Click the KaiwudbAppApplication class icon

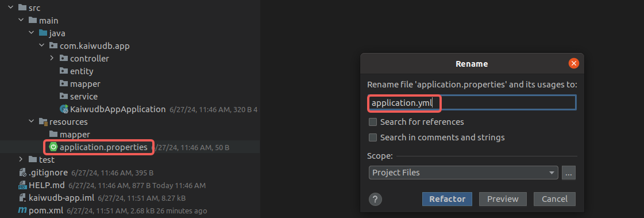coord(64,109)
